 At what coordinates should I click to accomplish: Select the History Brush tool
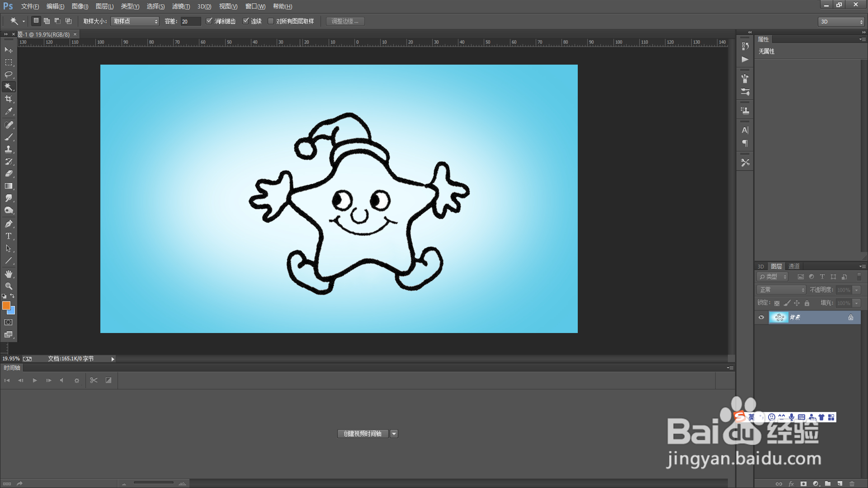coord(9,161)
